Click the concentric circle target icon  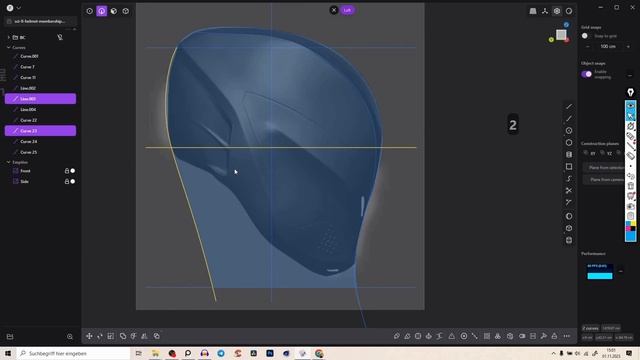[x=464, y=336]
